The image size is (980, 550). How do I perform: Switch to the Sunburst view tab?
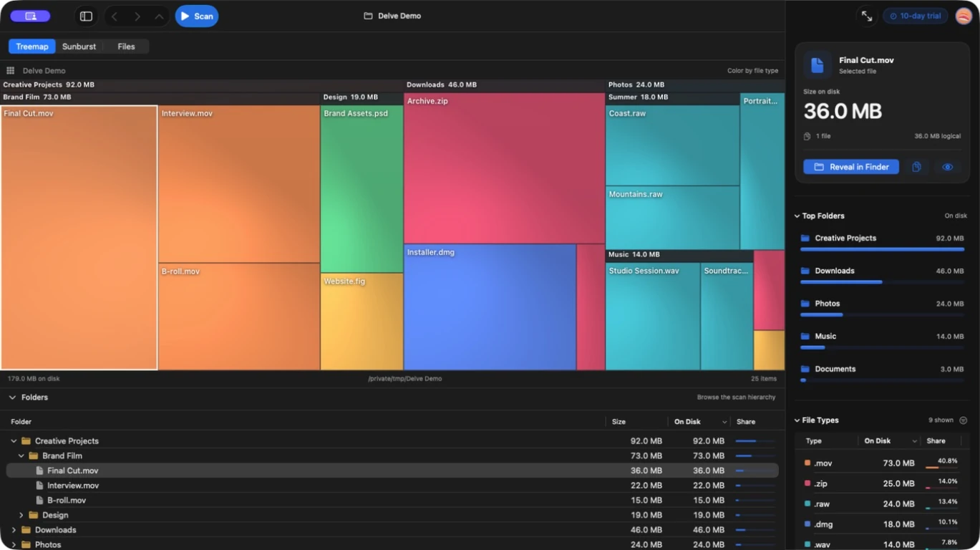[x=79, y=47]
